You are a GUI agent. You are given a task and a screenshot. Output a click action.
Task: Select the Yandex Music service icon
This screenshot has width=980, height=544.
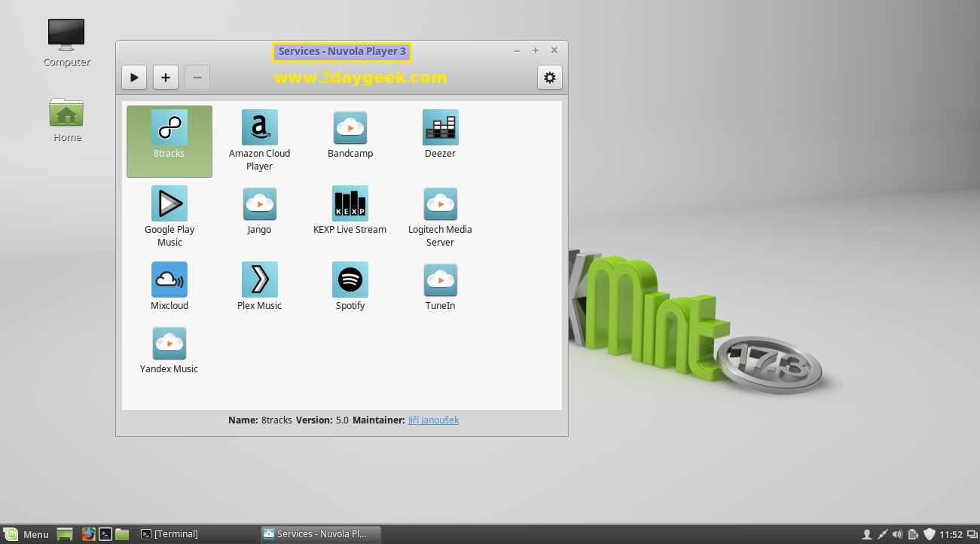point(169,343)
